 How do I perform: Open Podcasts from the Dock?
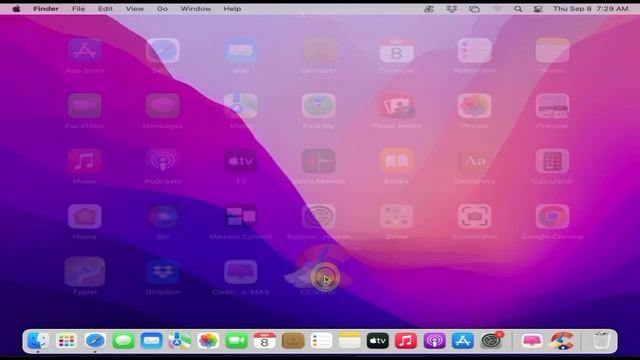pyautogui.click(x=434, y=340)
